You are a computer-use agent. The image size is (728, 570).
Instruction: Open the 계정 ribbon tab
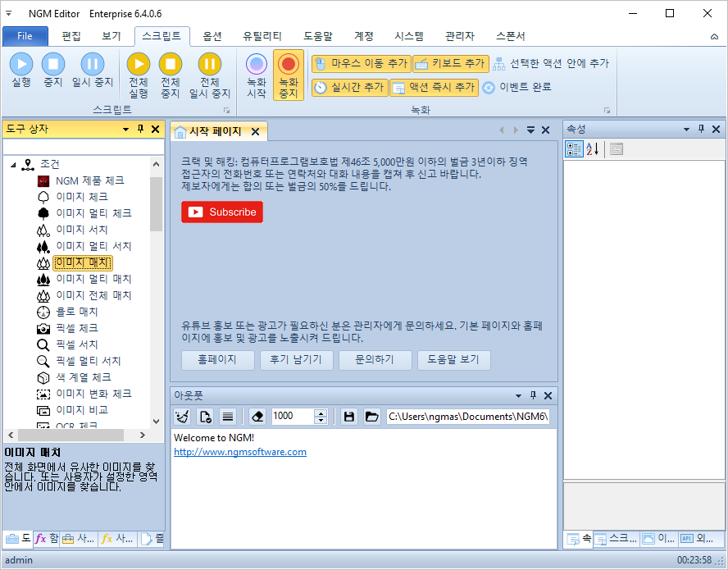pyautogui.click(x=363, y=36)
